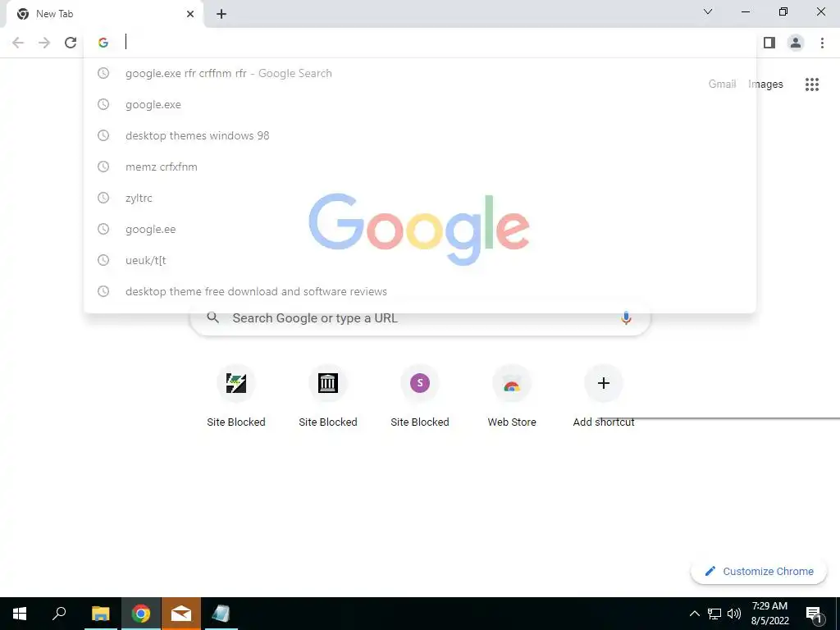
Task: Select suggestion memz crfxfnm
Action: pyautogui.click(x=420, y=167)
